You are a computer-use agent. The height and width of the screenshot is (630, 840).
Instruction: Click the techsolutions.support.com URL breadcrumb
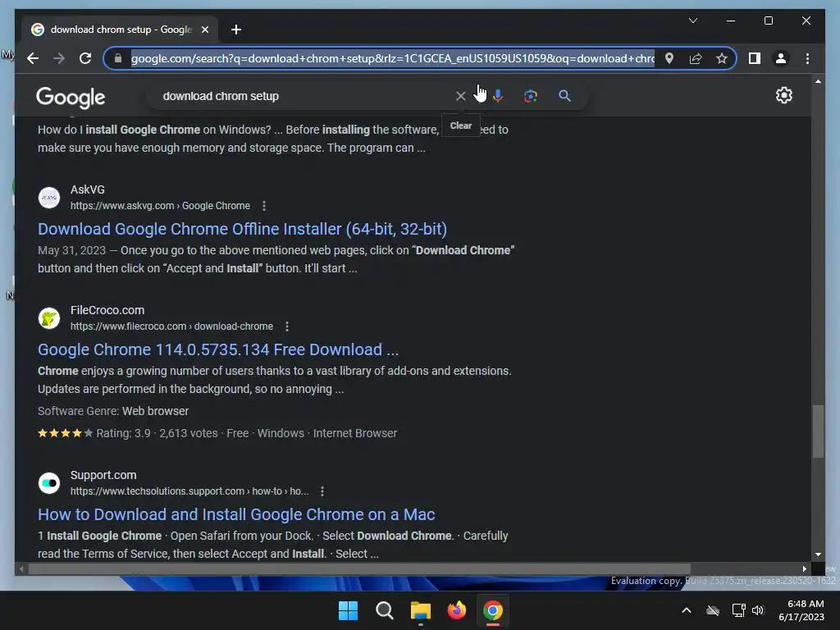tap(189, 491)
